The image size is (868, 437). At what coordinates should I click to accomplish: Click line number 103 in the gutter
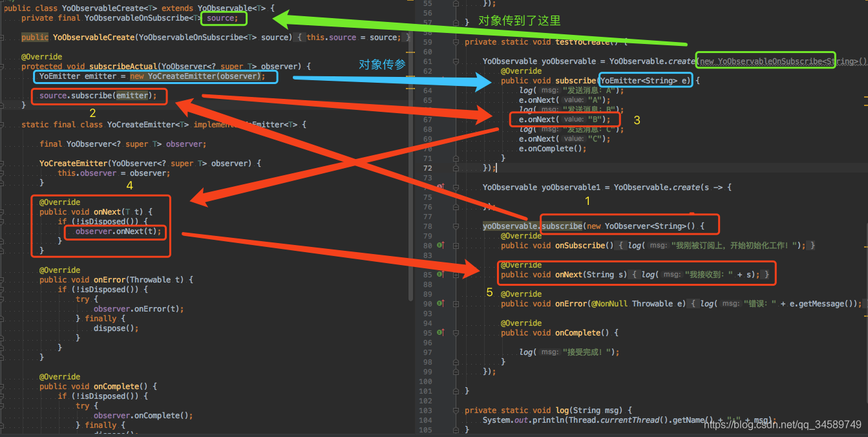425,410
